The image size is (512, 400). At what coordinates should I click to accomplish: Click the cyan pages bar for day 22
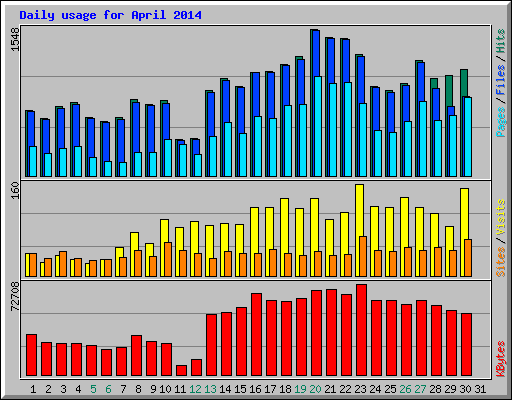pyautogui.click(x=348, y=129)
